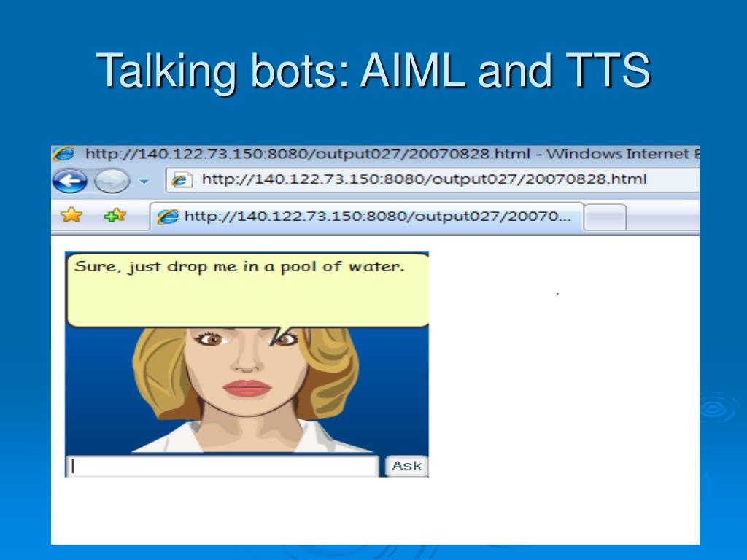Select the tab showing output027 page

click(x=367, y=217)
